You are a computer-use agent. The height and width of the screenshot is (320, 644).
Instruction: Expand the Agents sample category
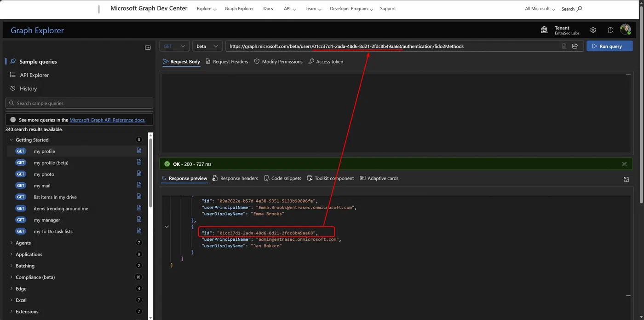coord(11,243)
